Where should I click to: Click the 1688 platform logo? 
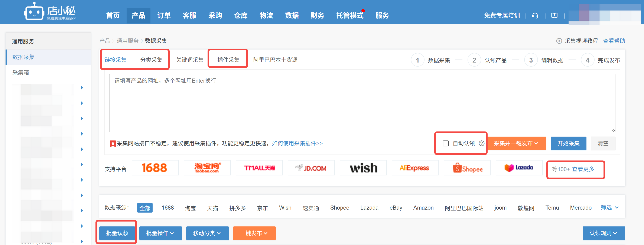click(x=155, y=168)
